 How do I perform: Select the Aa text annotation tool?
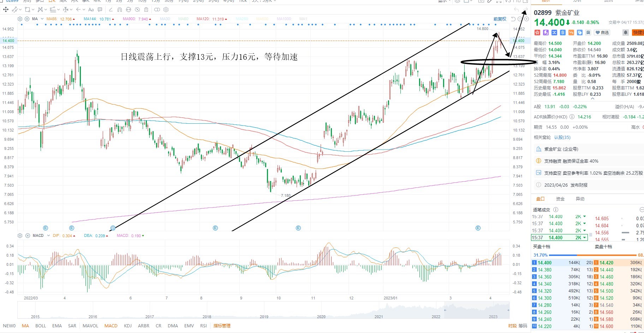point(91,10)
